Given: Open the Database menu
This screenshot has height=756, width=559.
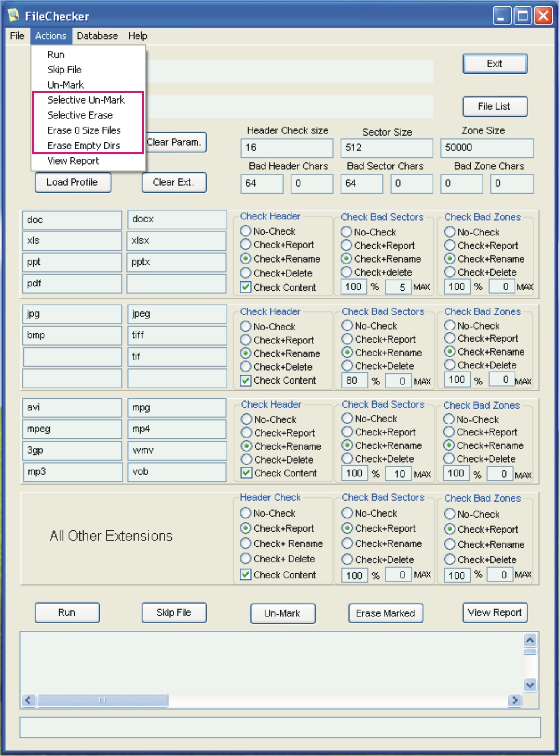Looking at the screenshot, I should point(97,36).
